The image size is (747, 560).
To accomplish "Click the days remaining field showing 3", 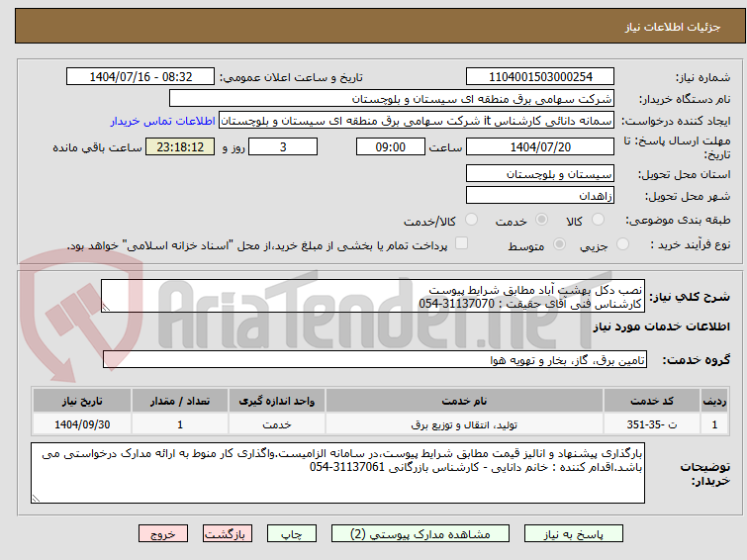I will [x=283, y=146].
